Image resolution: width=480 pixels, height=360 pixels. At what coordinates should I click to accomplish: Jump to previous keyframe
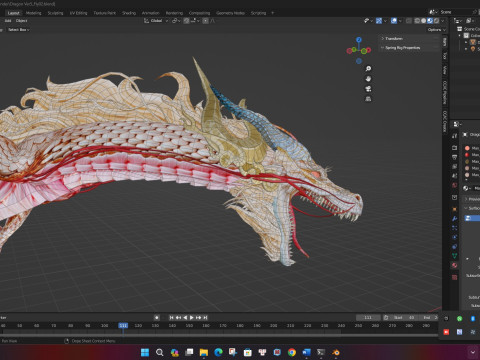tap(178, 318)
